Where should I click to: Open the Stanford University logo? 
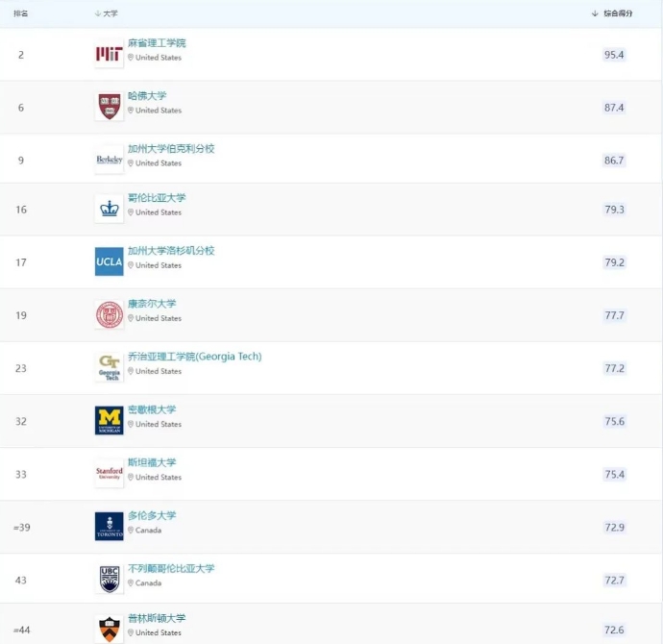(x=110, y=473)
